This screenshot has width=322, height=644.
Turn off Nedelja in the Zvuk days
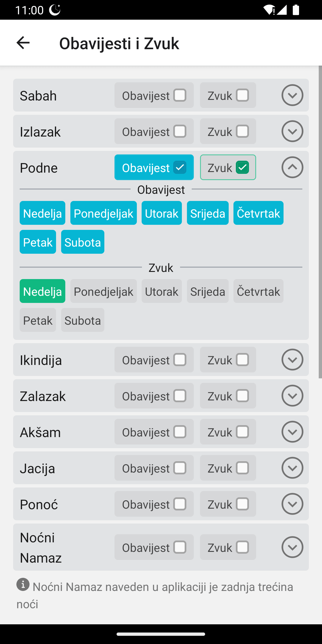[42, 291]
